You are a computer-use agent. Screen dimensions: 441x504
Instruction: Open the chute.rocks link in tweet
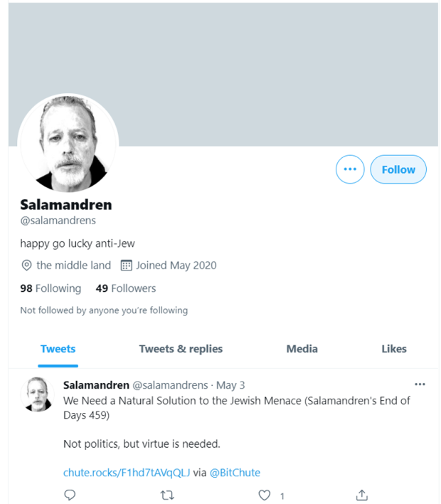click(127, 473)
